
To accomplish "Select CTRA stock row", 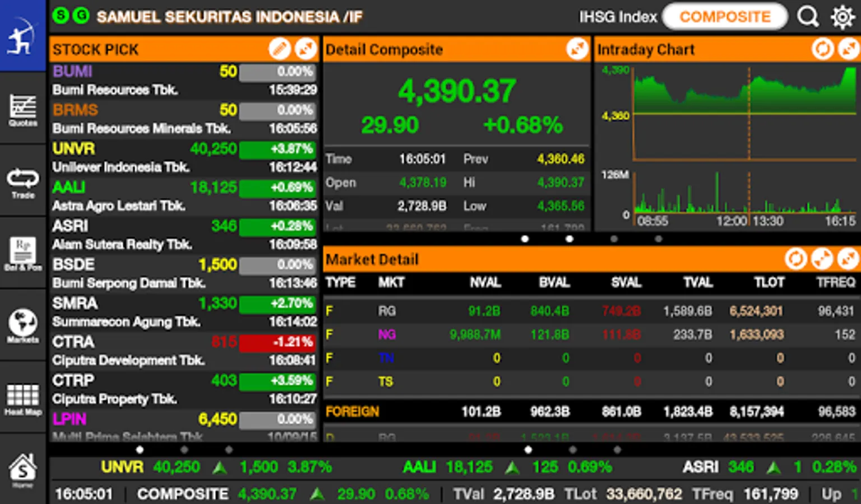I will tap(184, 351).
